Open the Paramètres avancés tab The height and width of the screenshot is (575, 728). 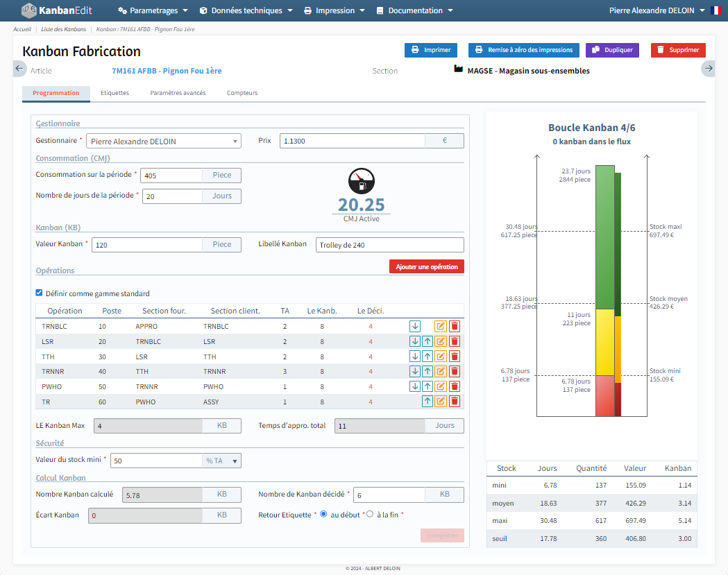click(178, 93)
